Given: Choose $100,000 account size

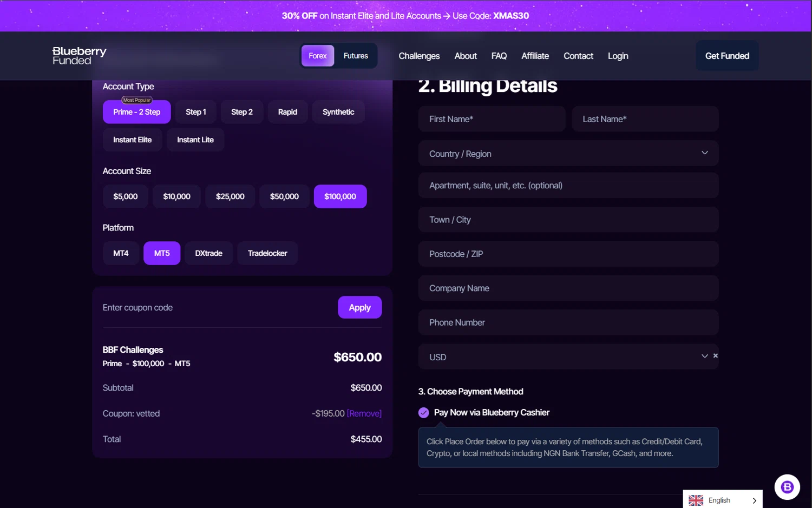Looking at the screenshot, I should [340, 196].
